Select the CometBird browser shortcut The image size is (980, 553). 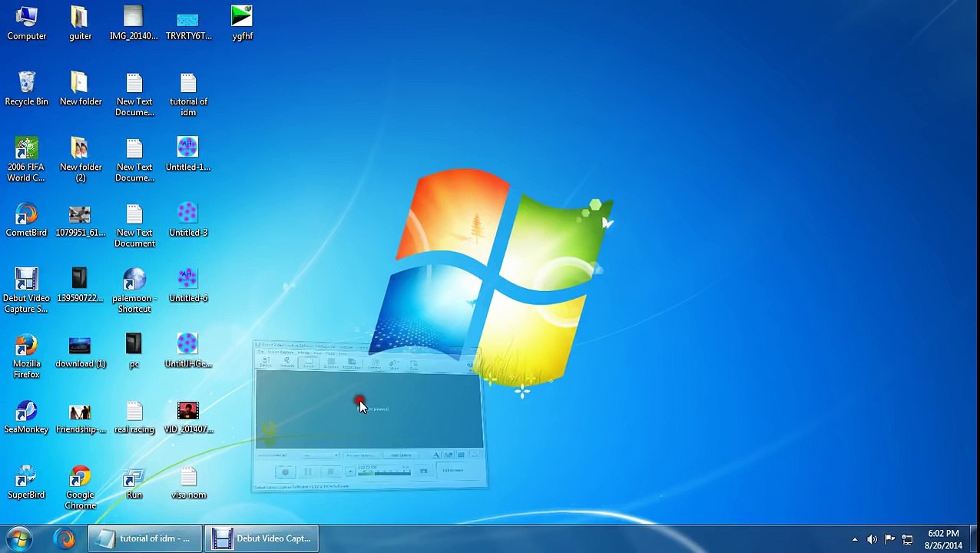26,220
